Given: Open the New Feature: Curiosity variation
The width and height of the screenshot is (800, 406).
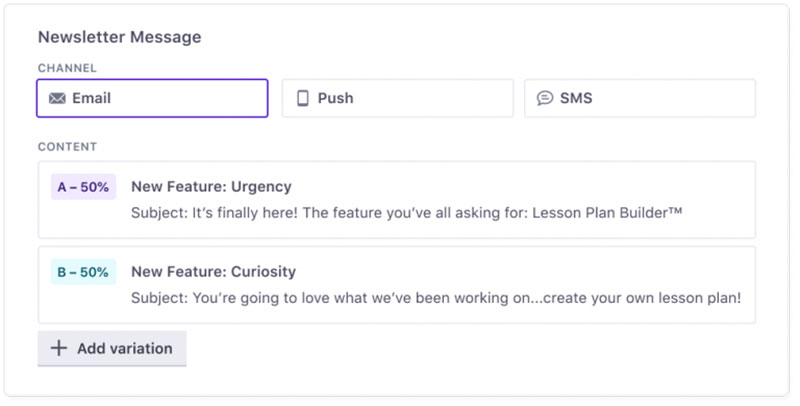Looking at the screenshot, I should pyautogui.click(x=213, y=271).
